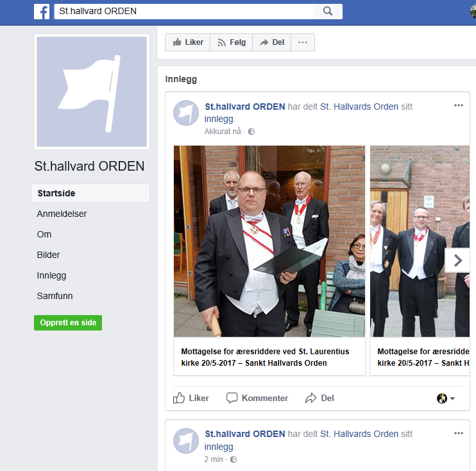Image resolution: width=476 pixels, height=471 pixels.
Task: Open first post's three-dot options menu
Action: coord(459,105)
